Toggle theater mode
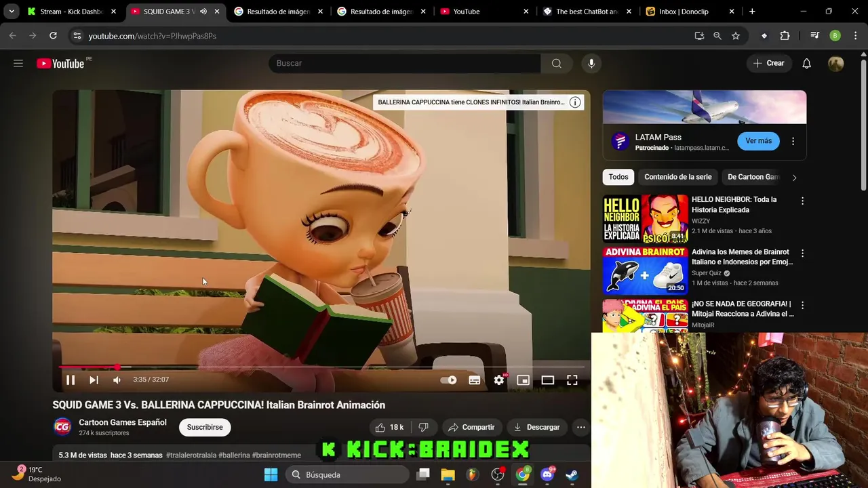The height and width of the screenshot is (488, 868). [547, 380]
